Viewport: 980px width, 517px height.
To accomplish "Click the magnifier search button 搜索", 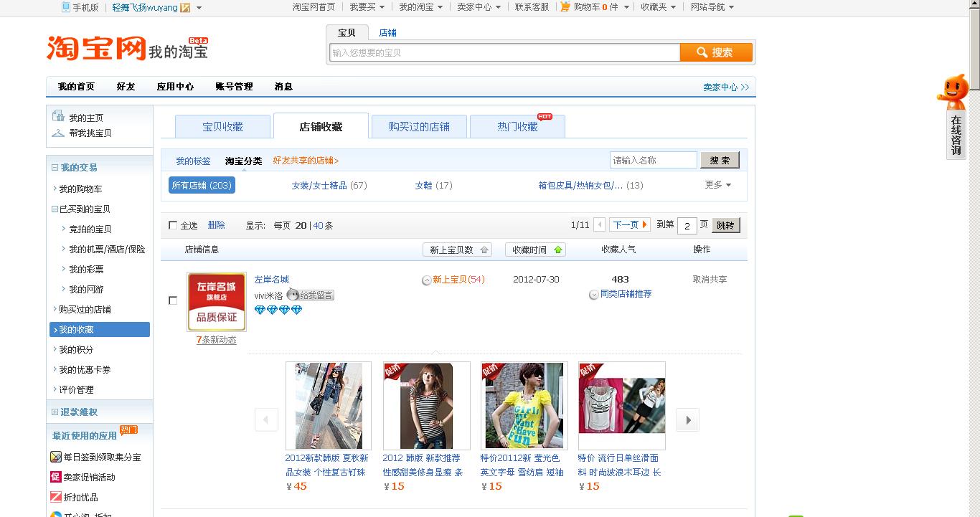I will [x=716, y=52].
